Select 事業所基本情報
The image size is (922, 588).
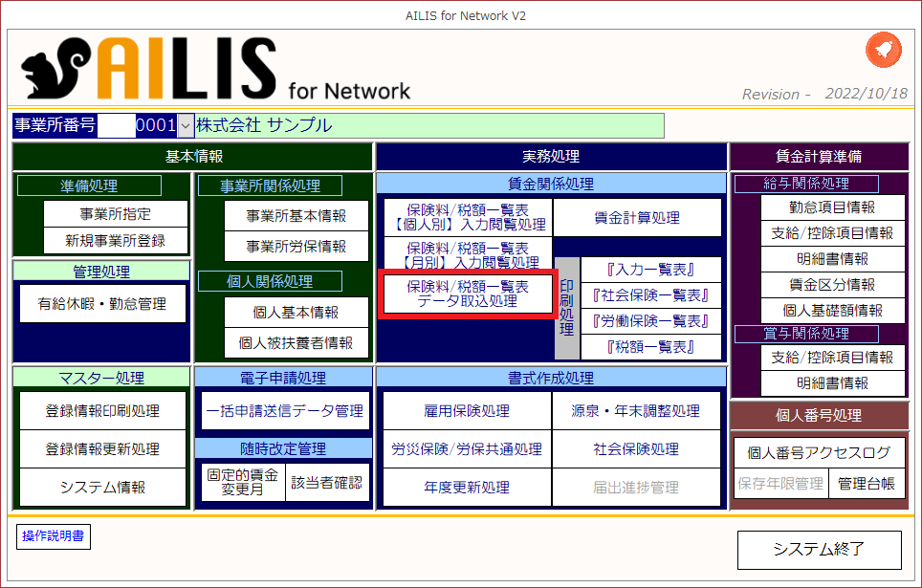coord(283,216)
